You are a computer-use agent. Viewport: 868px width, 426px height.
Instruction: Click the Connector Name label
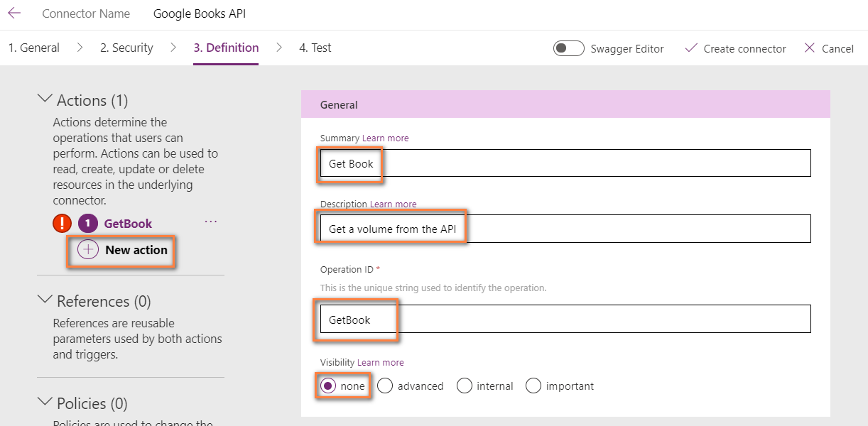86,13
